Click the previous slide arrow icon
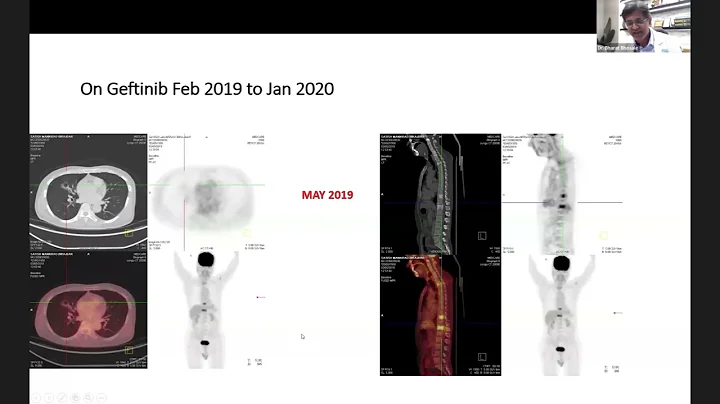This screenshot has height=404, width=720. click(36, 398)
